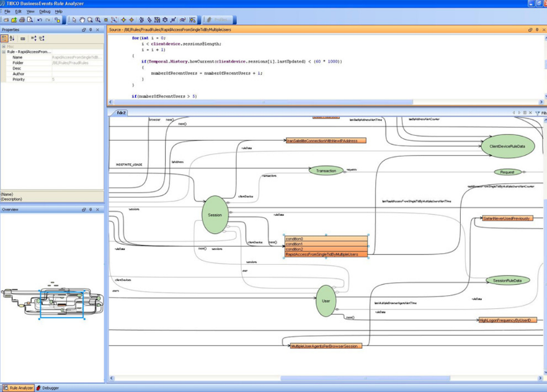Click the disabled Profiles dropdown
The image size is (547, 392).
(x=219, y=20)
